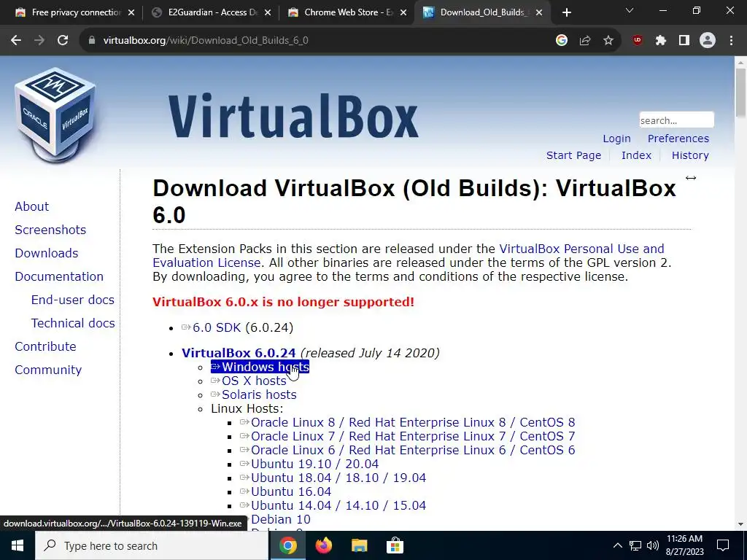Download Ubuntu 14.04 / 14.10 / 15.04 package
Image resolution: width=747 pixels, height=560 pixels.
pyautogui.click(x=333, y=505)
